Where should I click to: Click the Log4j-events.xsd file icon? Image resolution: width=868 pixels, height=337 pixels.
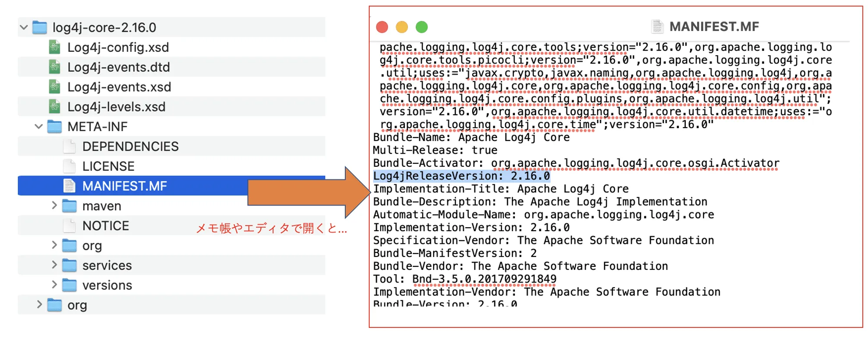click(54, 87)
